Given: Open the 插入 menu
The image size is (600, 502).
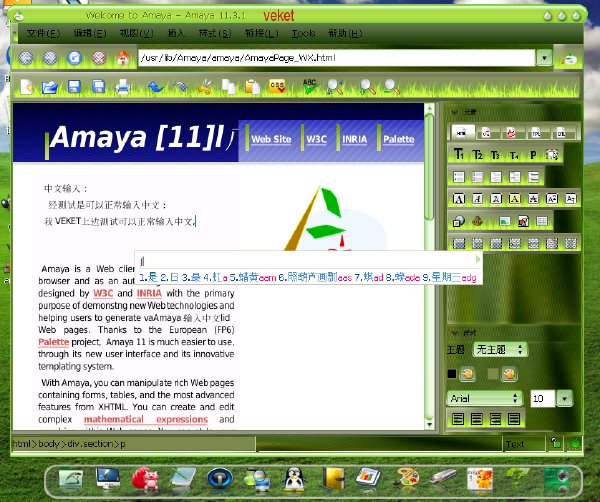Looking at the screenshot, I should point(176,33).
